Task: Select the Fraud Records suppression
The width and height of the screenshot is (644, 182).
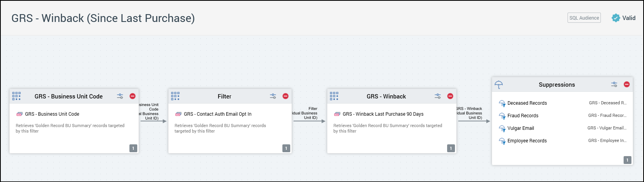Action: coord(522,116)
